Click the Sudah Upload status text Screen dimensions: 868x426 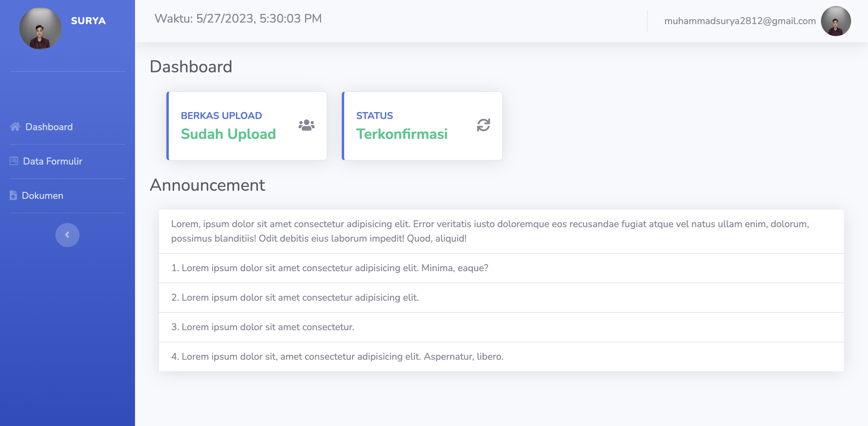click(x=228, y=134)
